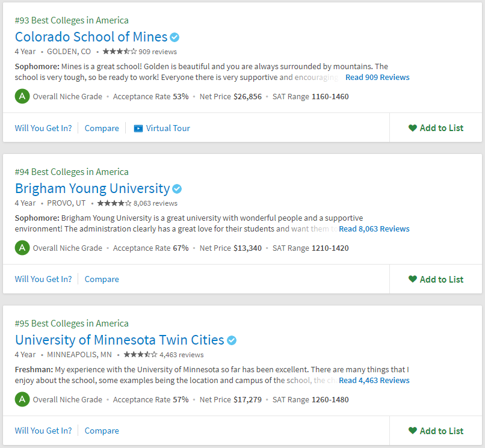The image size is (485, 448).
Task: Click Acceptance Rate 67% value
Action: coord(181,248)
